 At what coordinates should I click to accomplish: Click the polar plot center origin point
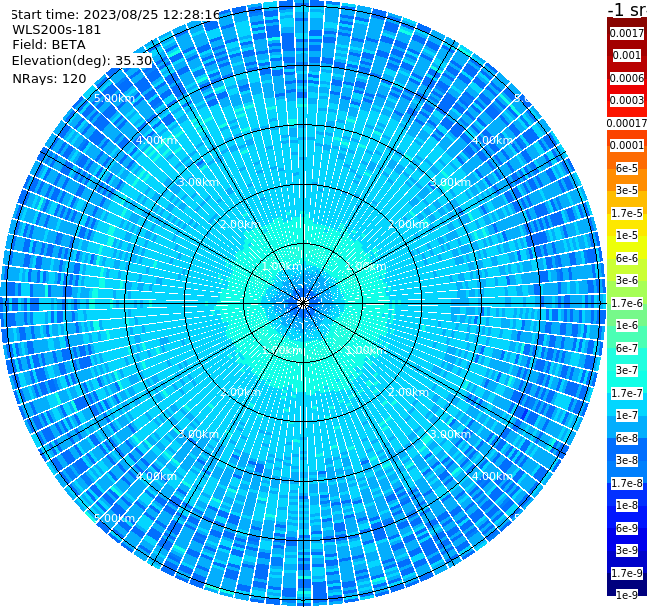tap(303, 303)
